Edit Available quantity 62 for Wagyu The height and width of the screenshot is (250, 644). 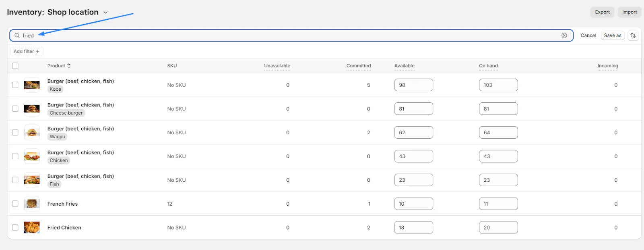pos(414,133)
